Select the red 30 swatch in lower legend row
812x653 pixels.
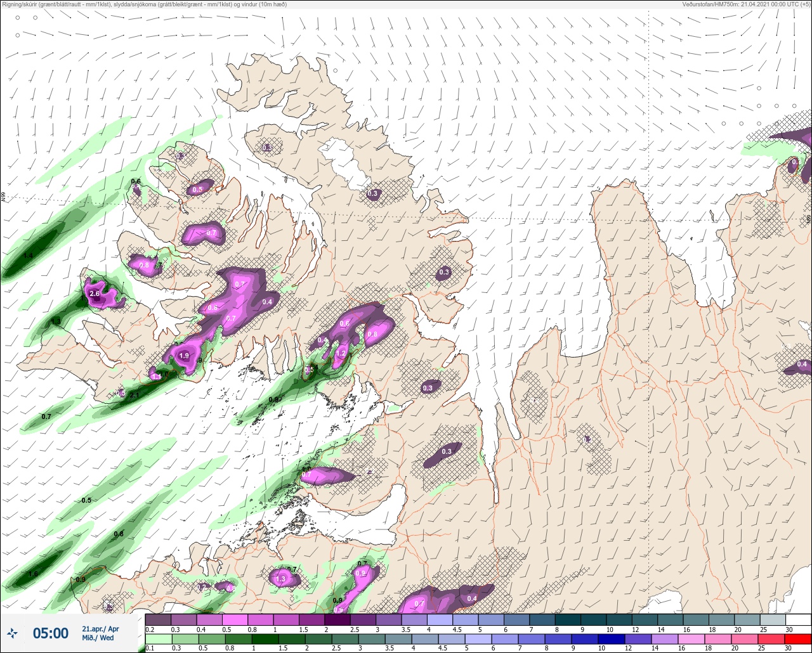click(x=798, y=639)
